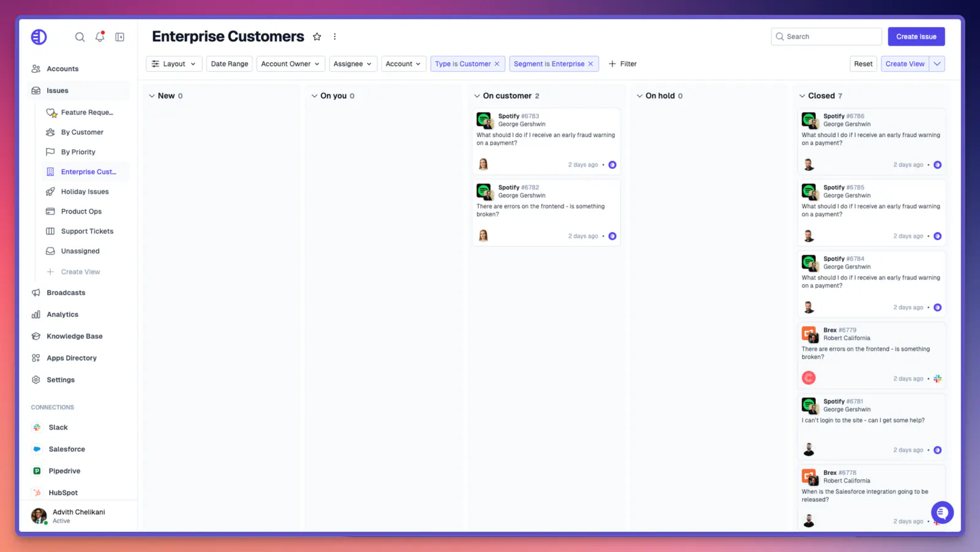Open Layout dropdown
Image resolution: width=980 pixels, height=552 pixels.
(174, 64)
